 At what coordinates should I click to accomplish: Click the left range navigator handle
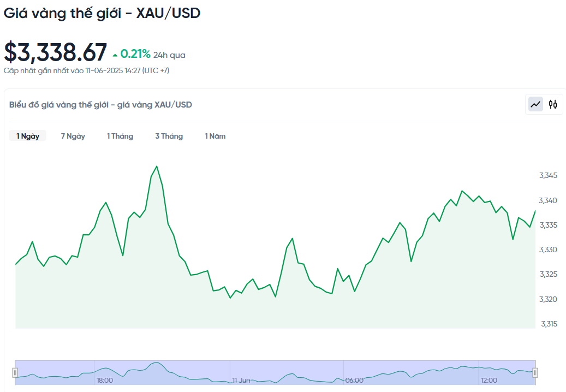[x=15, y=372]
